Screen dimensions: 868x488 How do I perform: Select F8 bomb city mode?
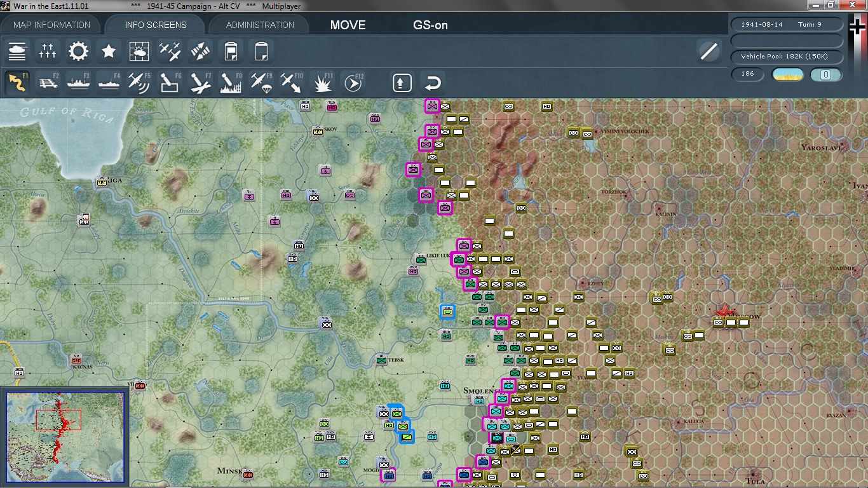pos(231,83)
